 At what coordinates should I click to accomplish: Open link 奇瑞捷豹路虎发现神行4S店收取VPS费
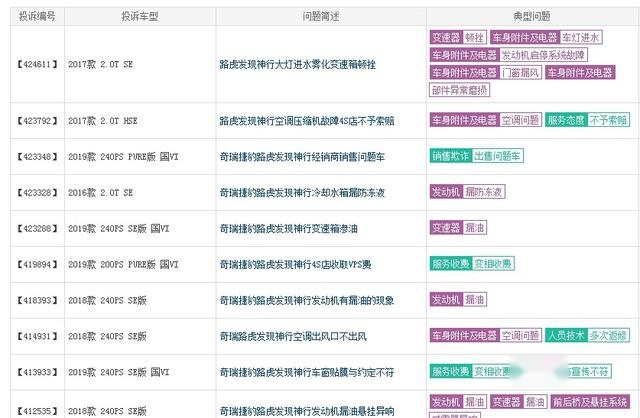(296, 265)
